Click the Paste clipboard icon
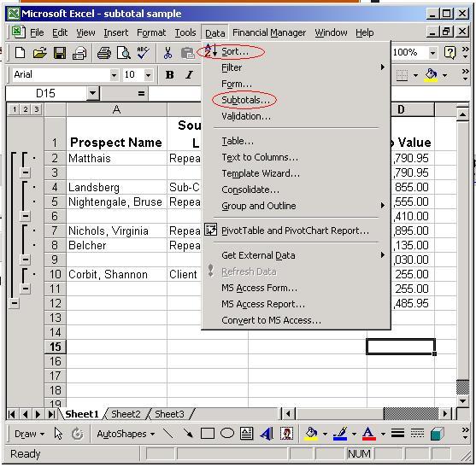The image size is (476, 467). point(188,53)
